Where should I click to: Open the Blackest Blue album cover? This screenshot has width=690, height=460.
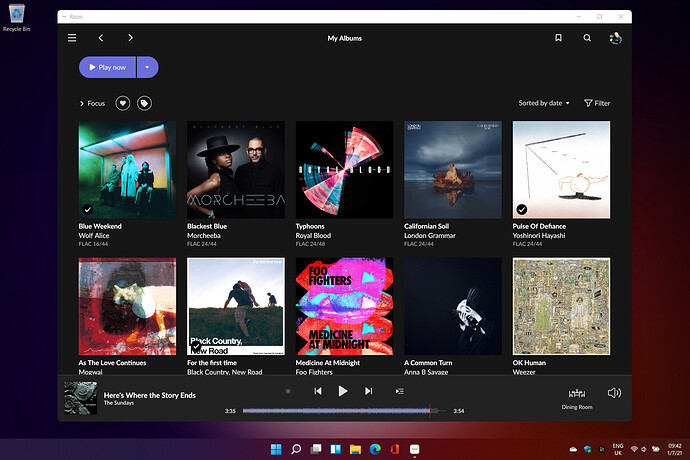click(x=236, y=170)
